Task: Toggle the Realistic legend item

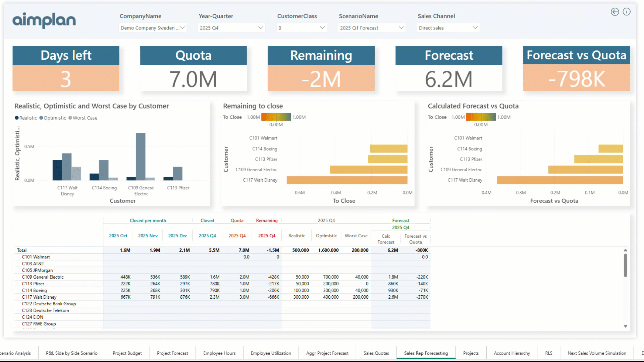Action: click(25, 118)
